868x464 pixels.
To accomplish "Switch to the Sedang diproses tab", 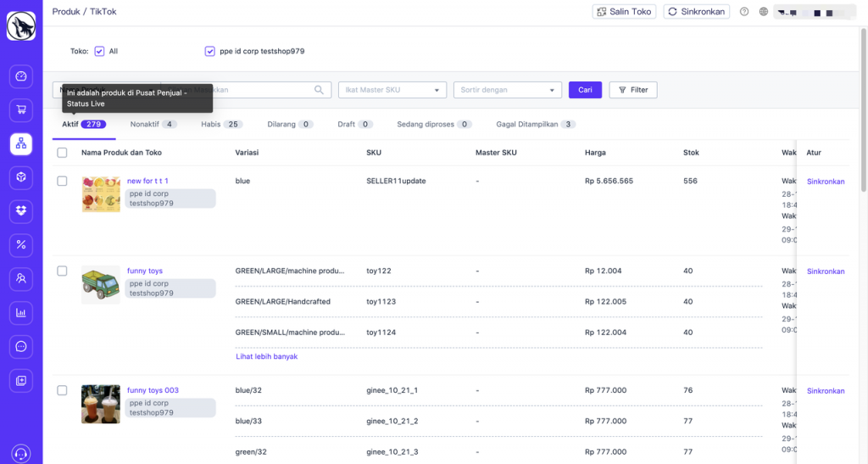I will pyautogui.click(x=434, y=124).
